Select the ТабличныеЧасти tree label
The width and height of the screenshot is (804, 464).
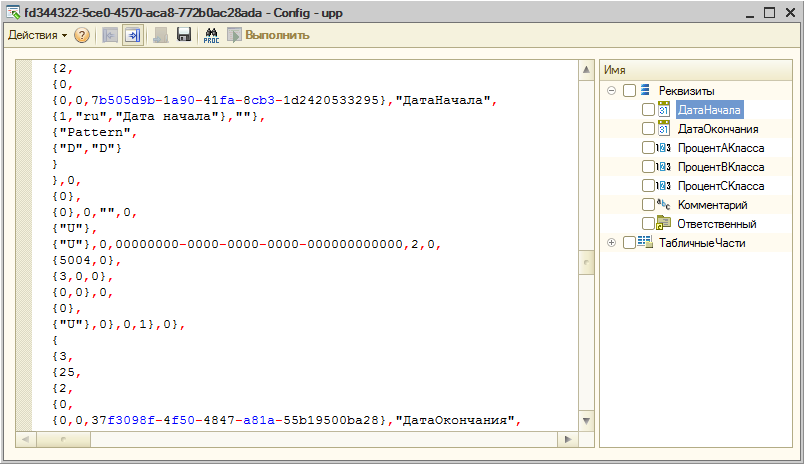click(702, 243)
